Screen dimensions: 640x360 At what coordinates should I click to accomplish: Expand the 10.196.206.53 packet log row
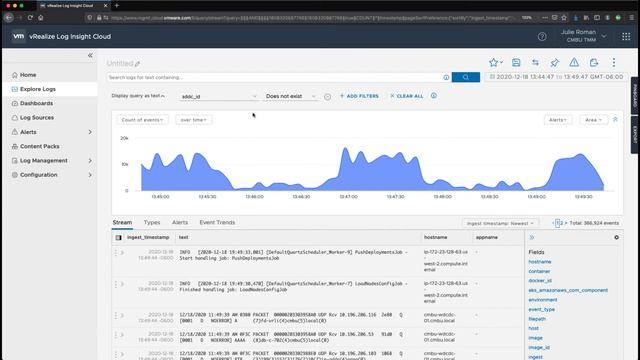tap(122, 335)
